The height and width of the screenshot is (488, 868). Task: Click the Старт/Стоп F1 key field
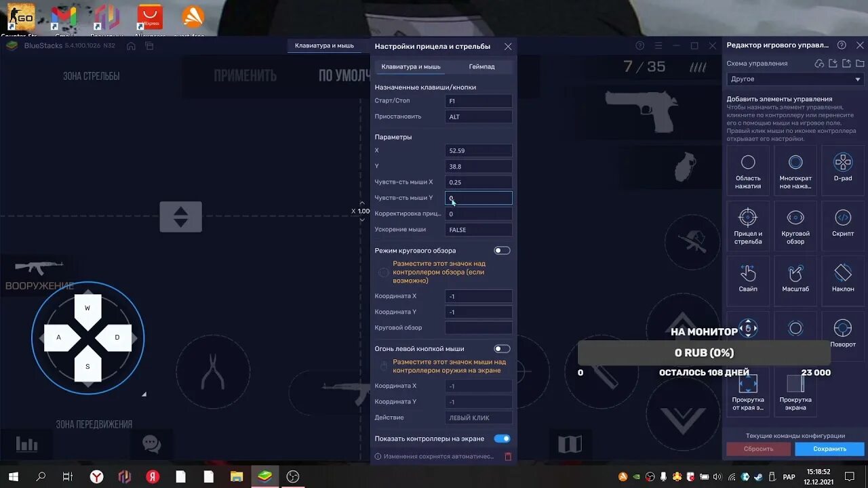click(478, 101)
